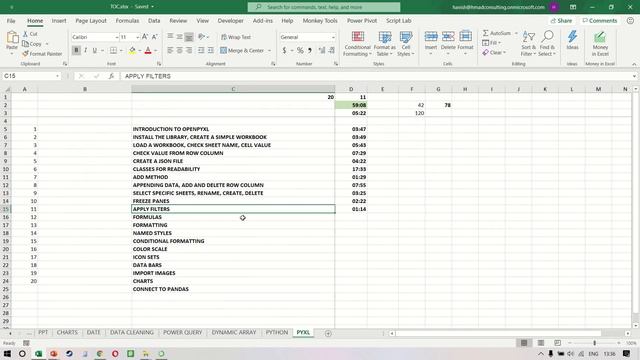Click the Insert cells icon
This screenshot has height=360, width=640.
431,38
